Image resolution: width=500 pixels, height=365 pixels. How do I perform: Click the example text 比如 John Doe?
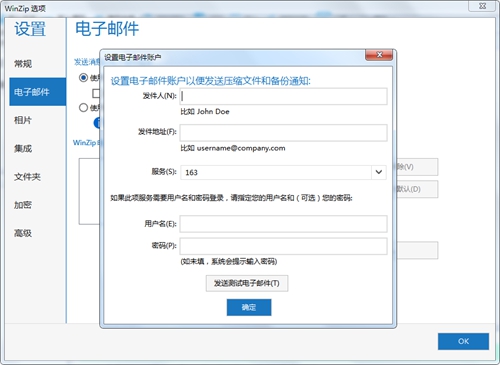pyautogui.click(x=205, y=112)
